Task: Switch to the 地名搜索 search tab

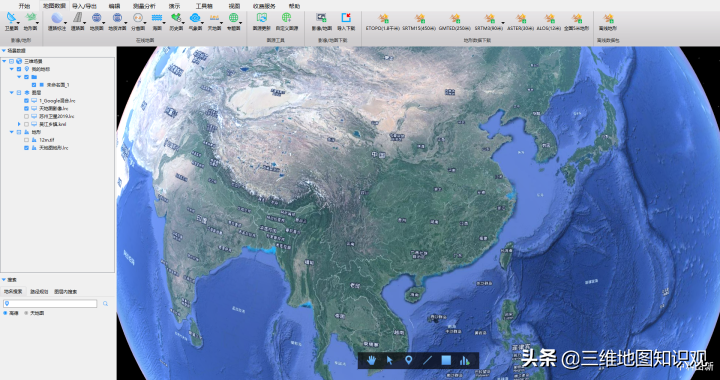Action: coord(12,291)
